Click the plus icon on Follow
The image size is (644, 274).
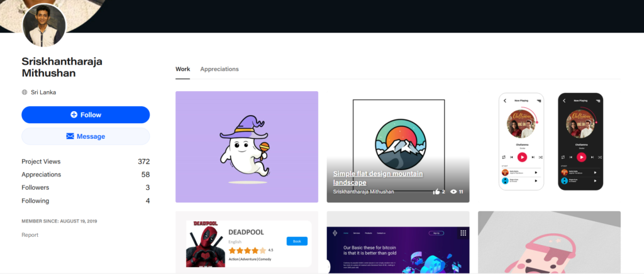tap(74, 115)
